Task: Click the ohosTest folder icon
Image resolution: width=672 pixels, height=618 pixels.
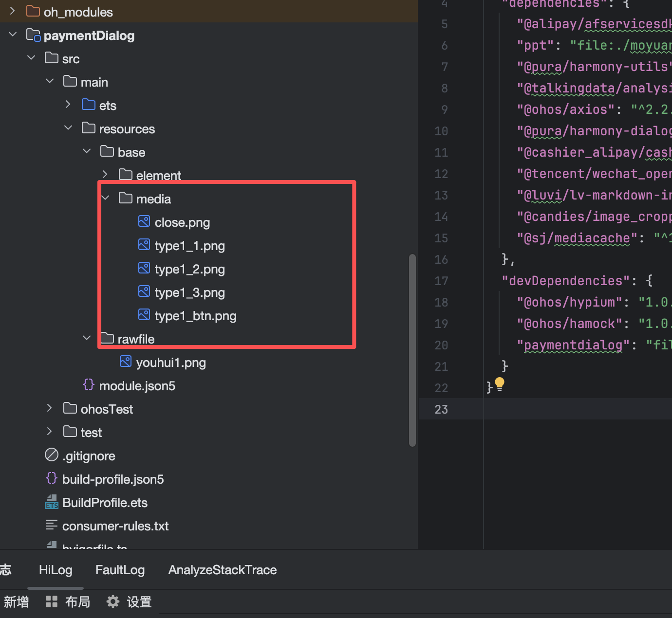Action: pyautogui.click(x=70, y=408)
